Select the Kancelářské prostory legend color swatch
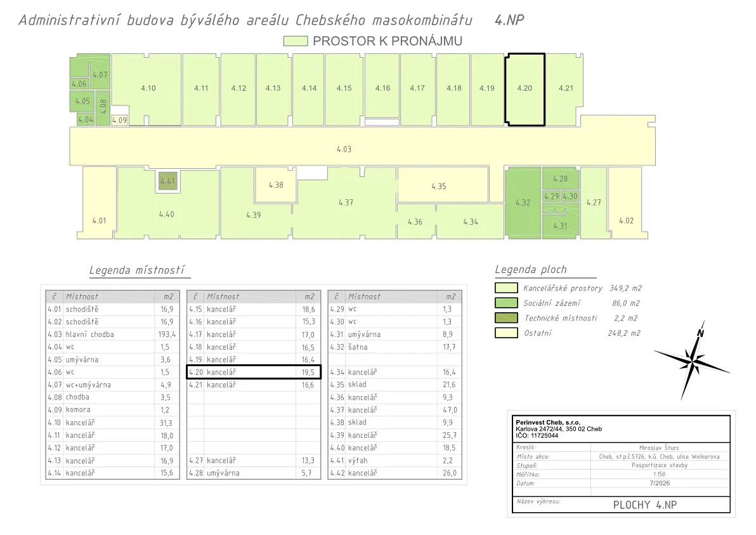756x535 pixels. click(x=506, y=288)
